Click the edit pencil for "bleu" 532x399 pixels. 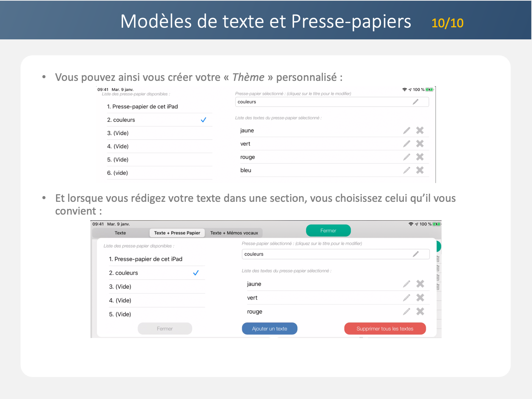point(406,170)
